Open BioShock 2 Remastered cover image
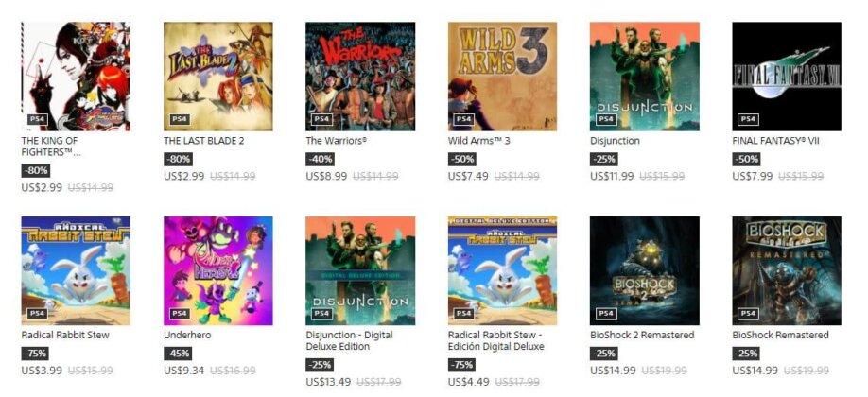868x397 pixels. (x=644, y=270)
